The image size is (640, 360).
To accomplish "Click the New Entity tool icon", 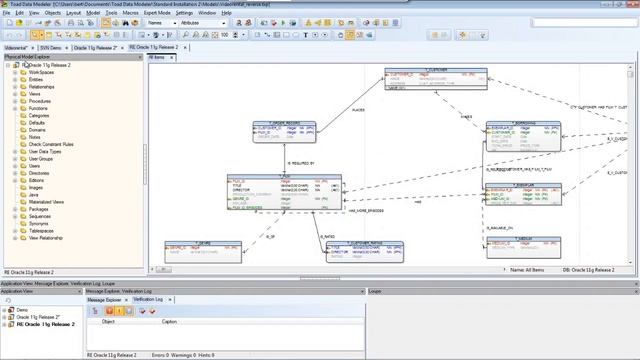I will [49, 35].
